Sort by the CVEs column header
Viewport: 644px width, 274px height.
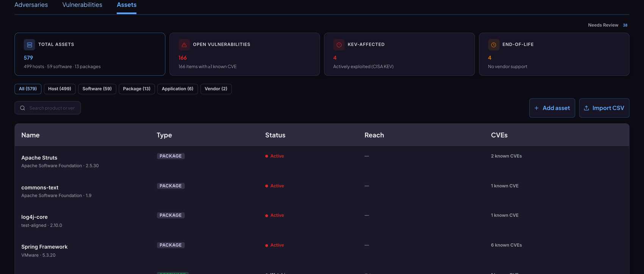pyautogui.click(x=499, y=135)
